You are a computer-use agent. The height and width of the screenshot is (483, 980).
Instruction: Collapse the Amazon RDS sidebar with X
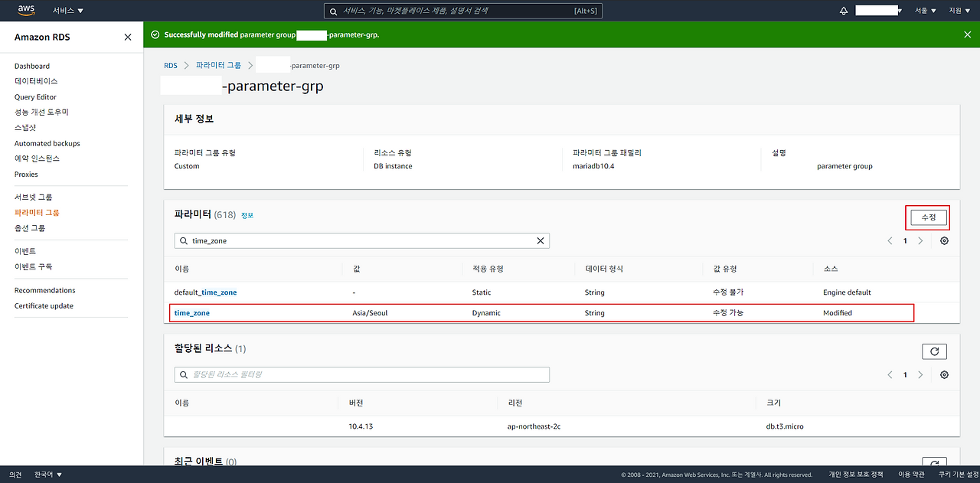(x=127, y=37)
